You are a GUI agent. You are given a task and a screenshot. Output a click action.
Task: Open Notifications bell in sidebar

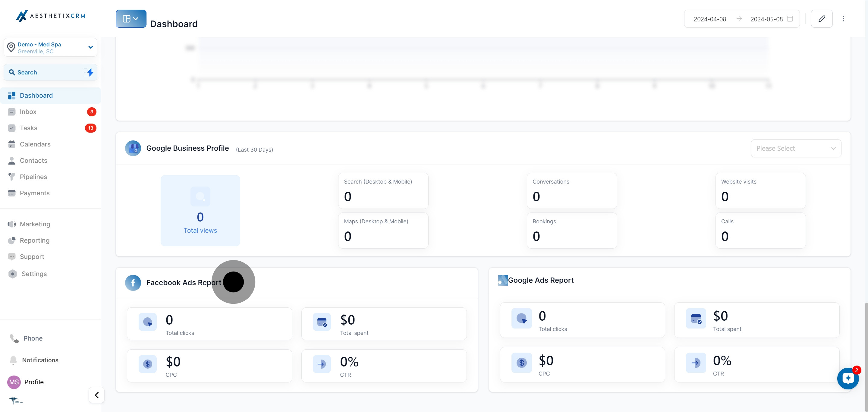click(x=14, y=360)
